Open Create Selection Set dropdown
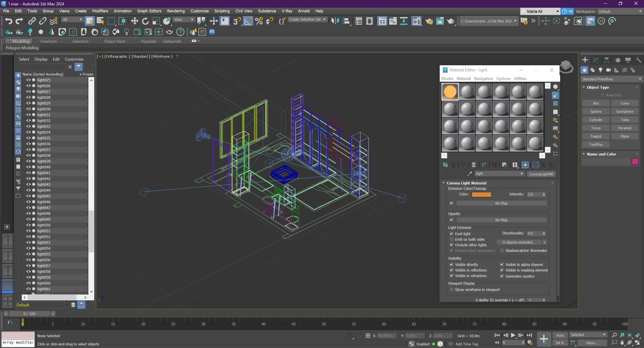 308,19
